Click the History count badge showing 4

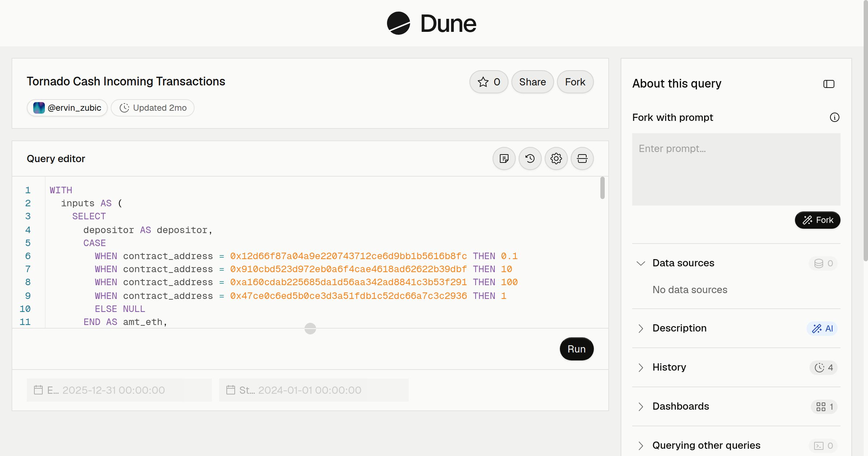(824, 368)
